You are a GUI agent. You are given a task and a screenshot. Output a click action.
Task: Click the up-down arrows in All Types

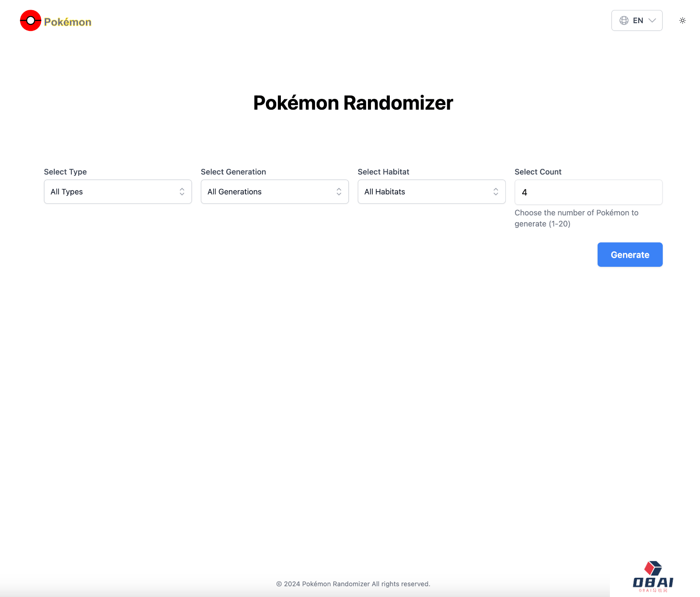(182, 192)
